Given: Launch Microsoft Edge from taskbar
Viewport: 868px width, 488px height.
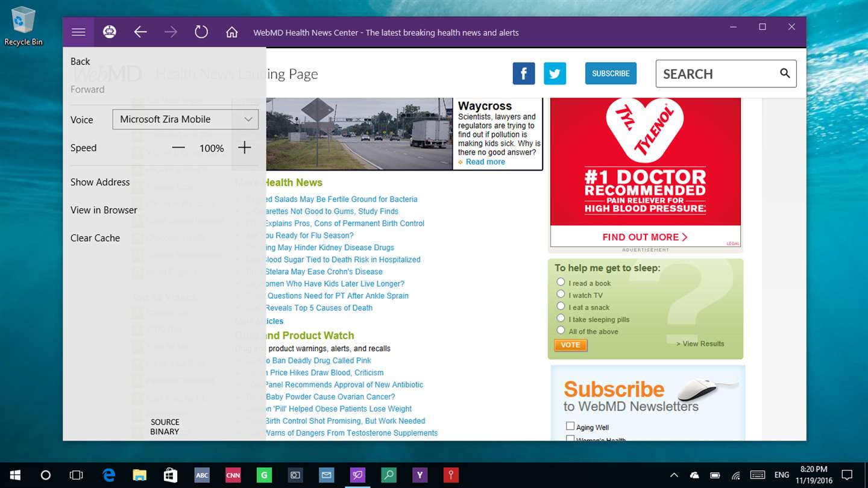Looking at the screenshot, I should (108, 475).
